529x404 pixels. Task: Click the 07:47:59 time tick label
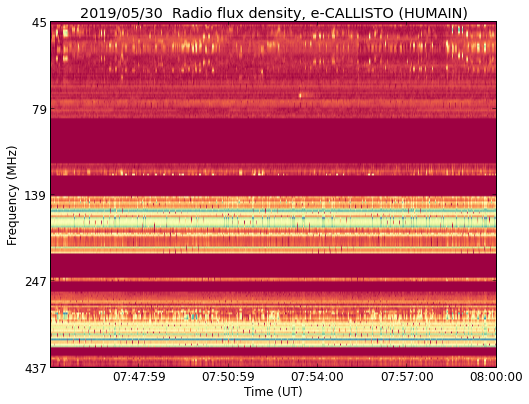139,377
